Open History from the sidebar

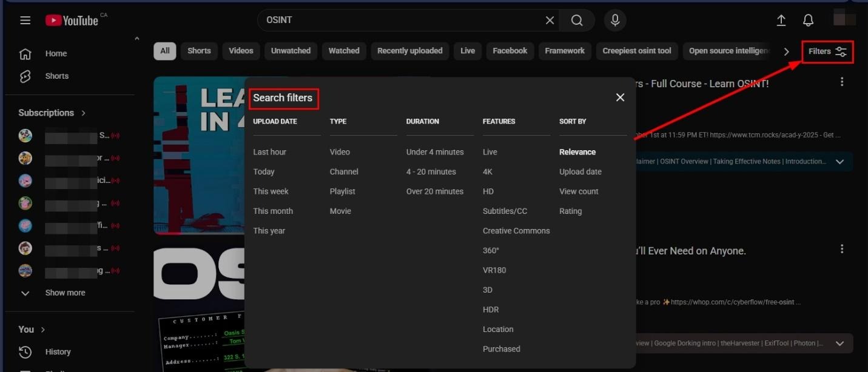[x=58, y=351]
